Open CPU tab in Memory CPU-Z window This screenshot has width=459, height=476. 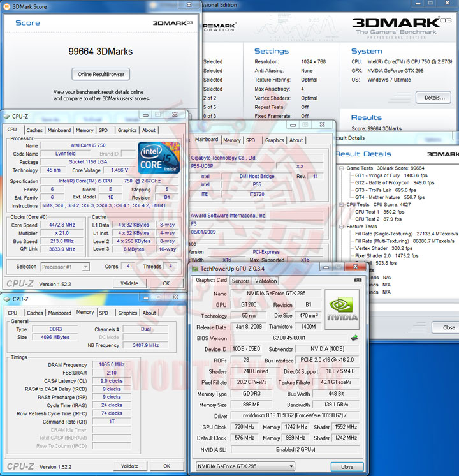tap(13, 313)
